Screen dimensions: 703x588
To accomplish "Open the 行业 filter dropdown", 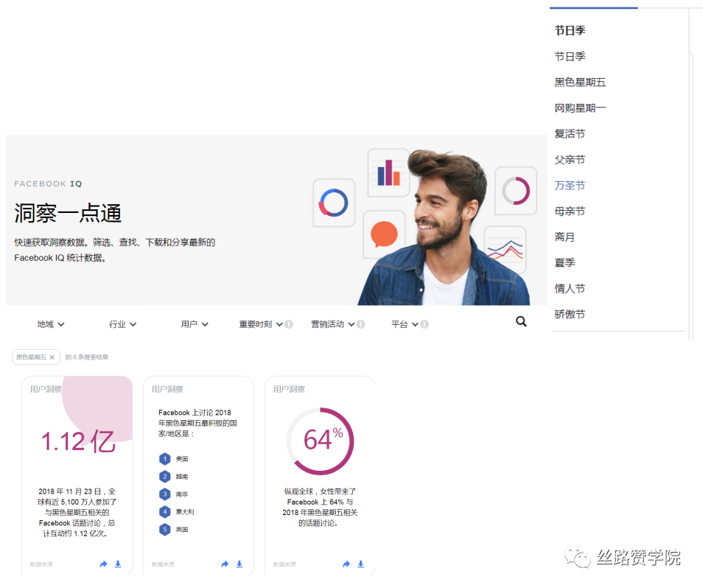I will click(x=123, y=324).
